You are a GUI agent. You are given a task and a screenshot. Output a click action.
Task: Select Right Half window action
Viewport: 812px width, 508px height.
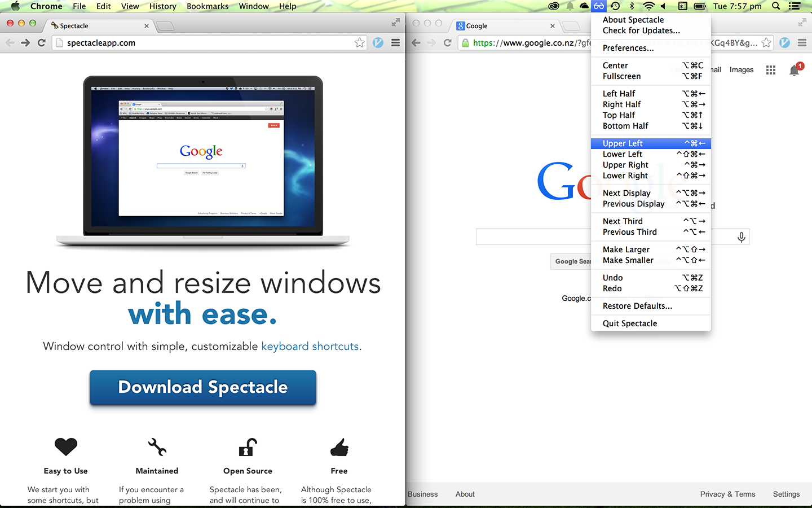click(651, 104)
